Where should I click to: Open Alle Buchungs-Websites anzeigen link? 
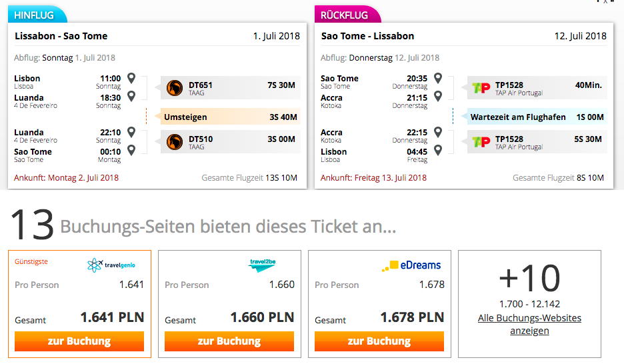click(x=529, y=324)
